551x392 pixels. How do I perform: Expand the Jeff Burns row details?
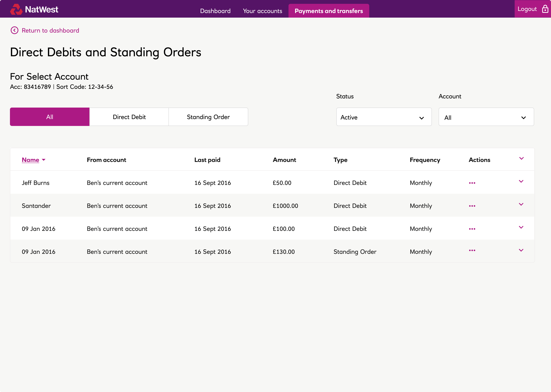(521, 181)
